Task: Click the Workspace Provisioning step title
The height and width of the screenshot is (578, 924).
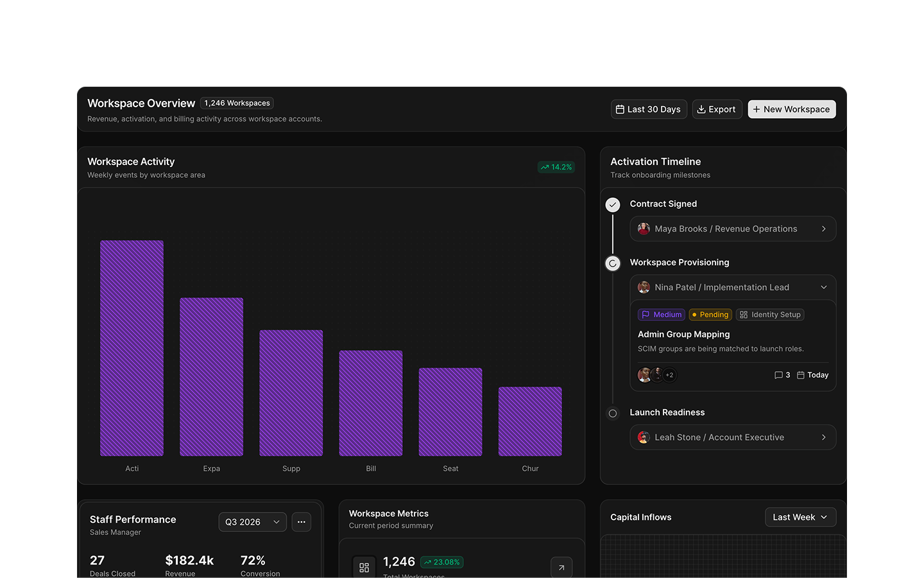Action: pos(680,262)
